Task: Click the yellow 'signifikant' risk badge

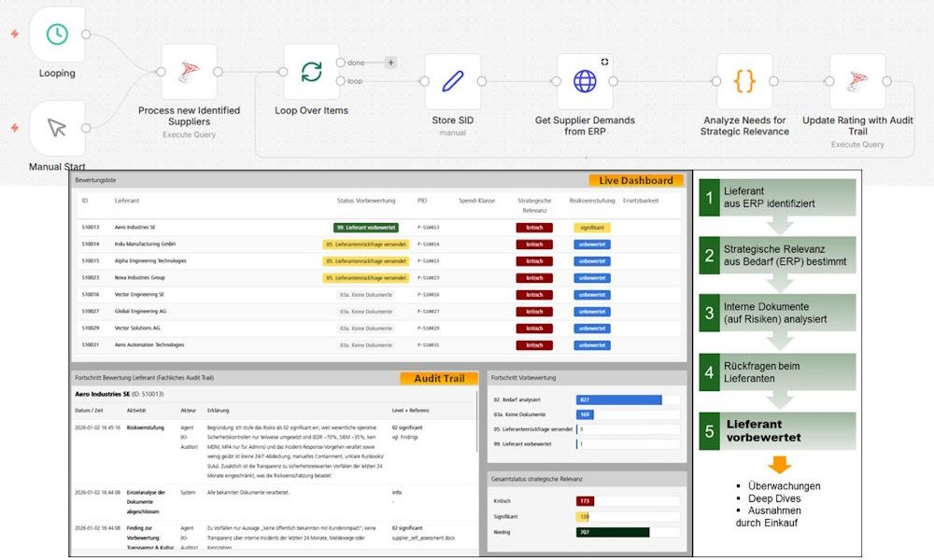Action: [x=593, y=227]
